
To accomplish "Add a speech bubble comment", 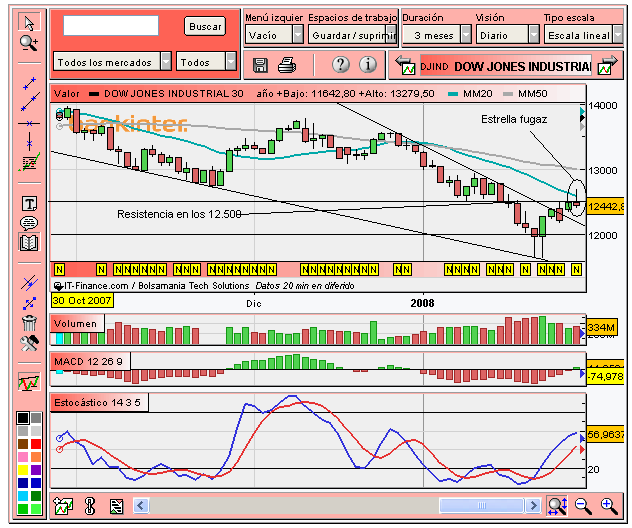I will (x=29, y=223).
